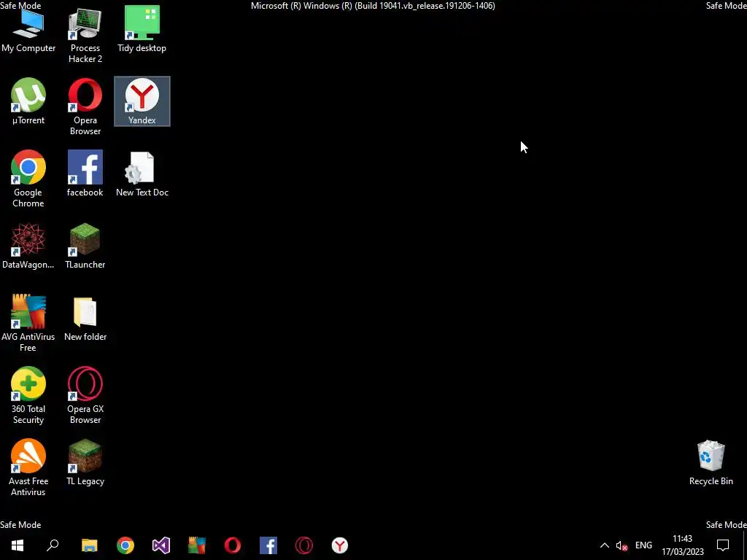This screenshot has height=560, width=747.
Task: Open the ENG language input selector
Action: pos(643,545)
